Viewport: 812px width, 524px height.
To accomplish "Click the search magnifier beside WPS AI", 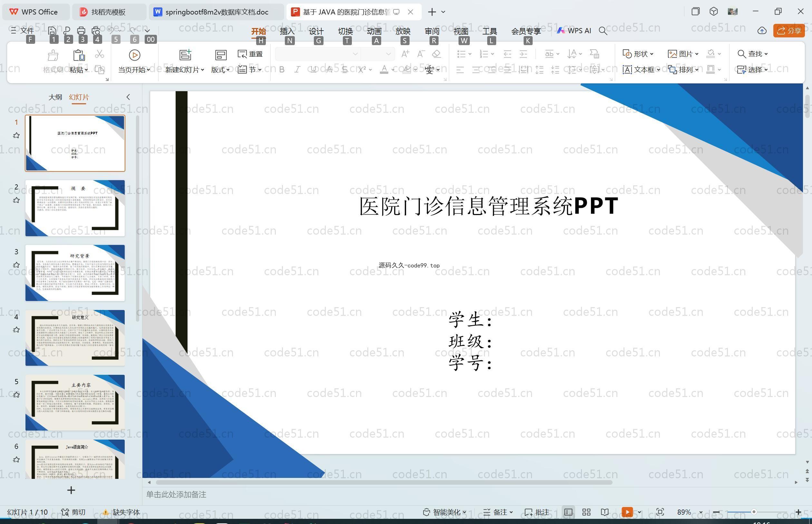I will [603, 31].
